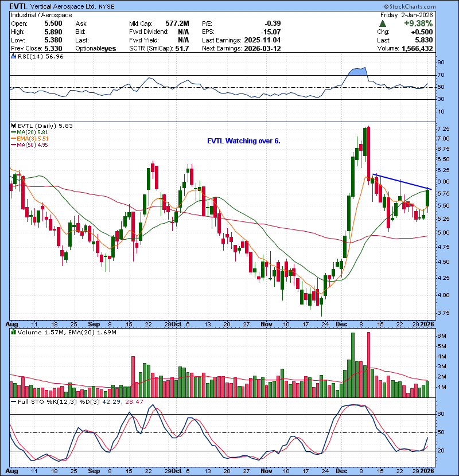Viewport: 459px width, 476px height.
Task: Click the StockCharts.com copyright text
Action: (x=410, y=6)
